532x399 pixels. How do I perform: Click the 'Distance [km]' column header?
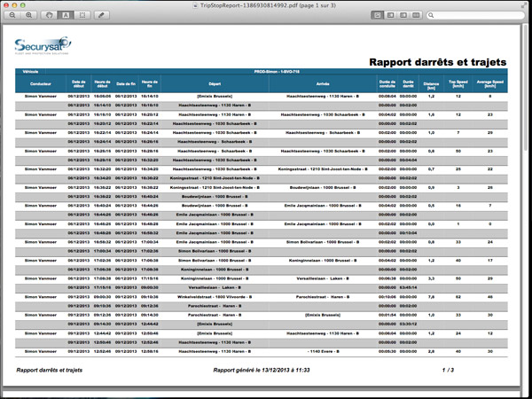click(431, 86)
